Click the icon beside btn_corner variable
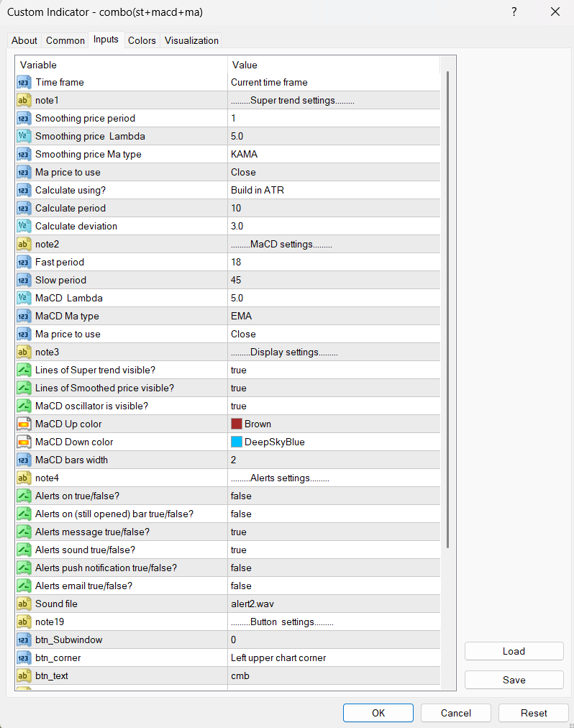The image size is (574, 728). (24, 658)
